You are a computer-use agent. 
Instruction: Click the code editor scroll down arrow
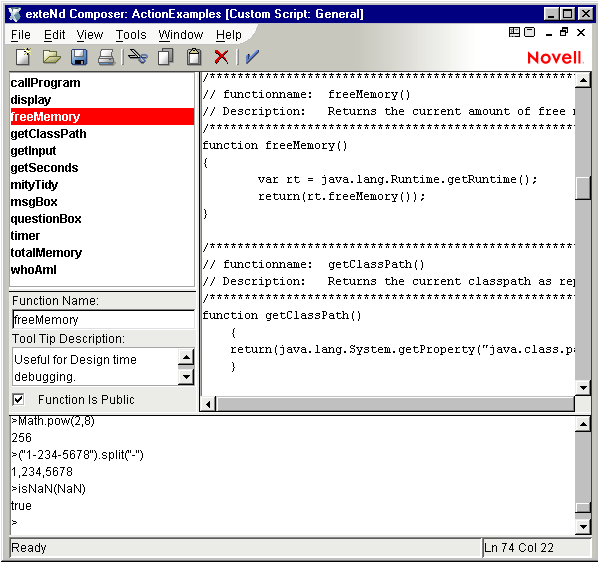pos(583,388)
